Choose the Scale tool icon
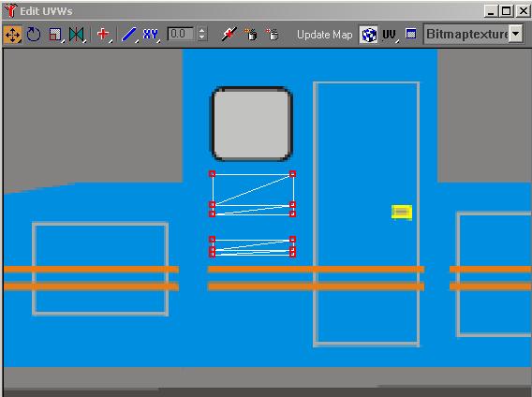The height and width of the screenshot is (397, 532). pyautogui.click(x=55, y=35)
